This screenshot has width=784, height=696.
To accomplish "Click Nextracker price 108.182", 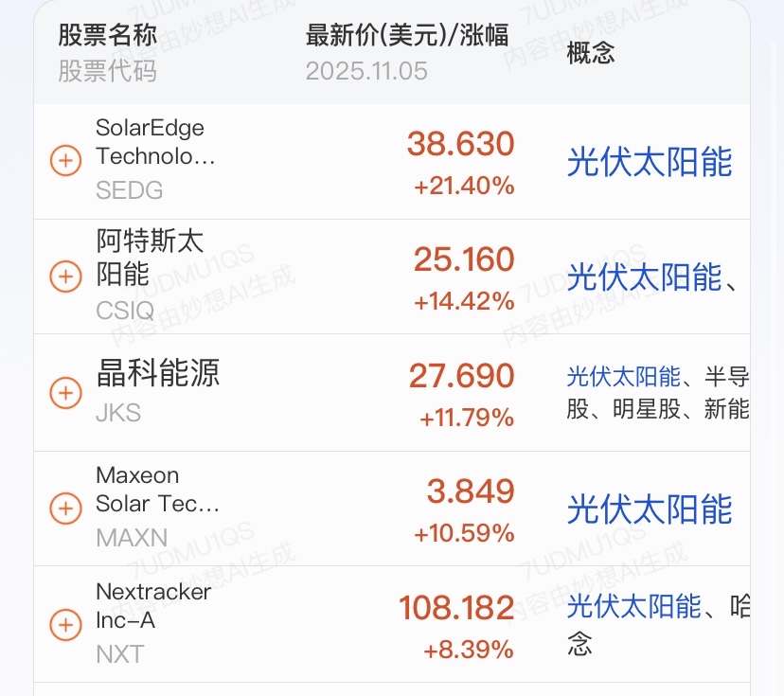I will pyautogui.click(x=455, y=608).
